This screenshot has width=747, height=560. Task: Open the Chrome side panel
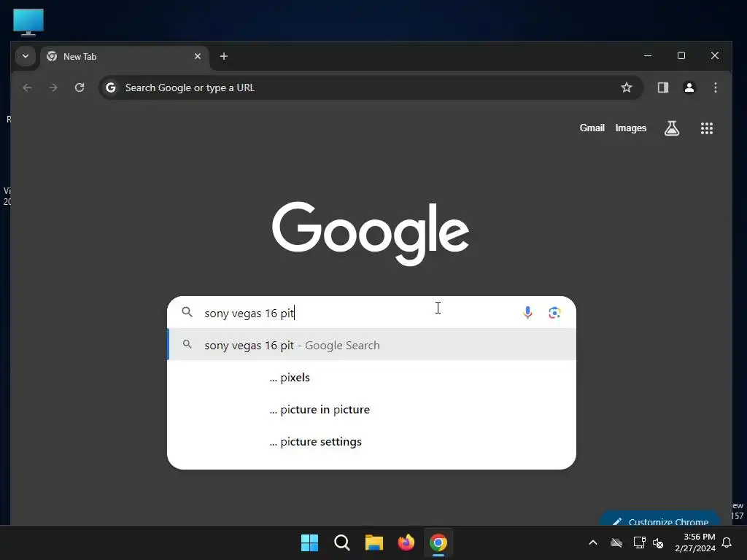(x=662, y=87)
